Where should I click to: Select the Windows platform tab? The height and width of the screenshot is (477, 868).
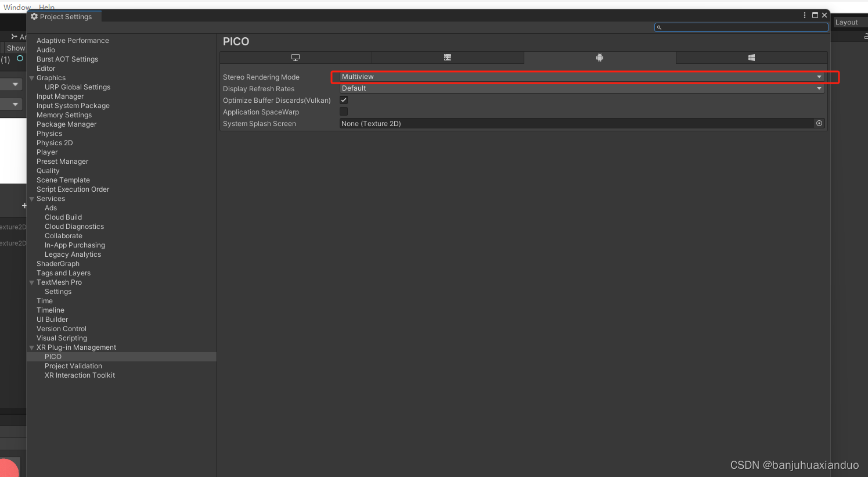point(751,58)
